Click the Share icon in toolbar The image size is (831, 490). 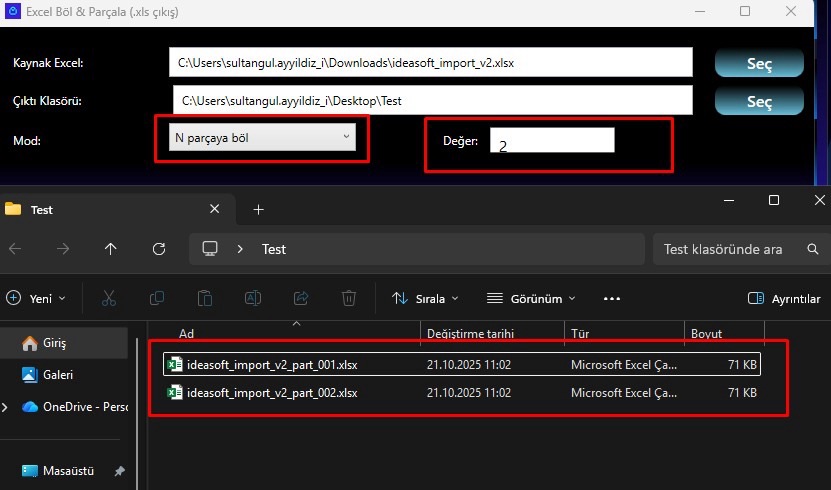(x=301, y=298)
